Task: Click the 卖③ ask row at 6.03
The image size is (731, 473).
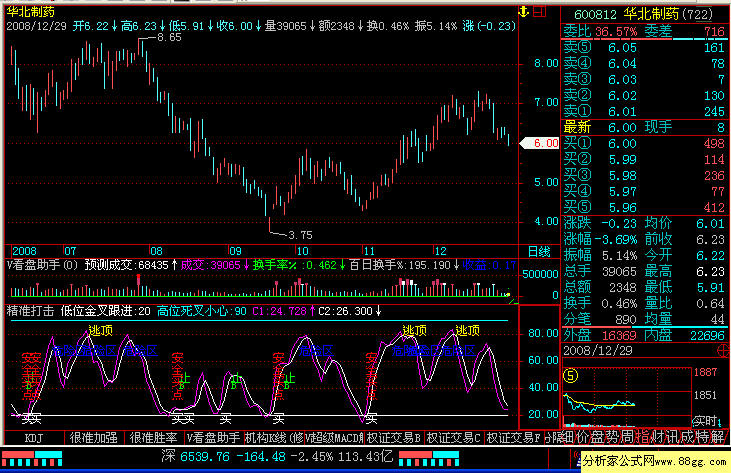Action: [x=644, y=80]
